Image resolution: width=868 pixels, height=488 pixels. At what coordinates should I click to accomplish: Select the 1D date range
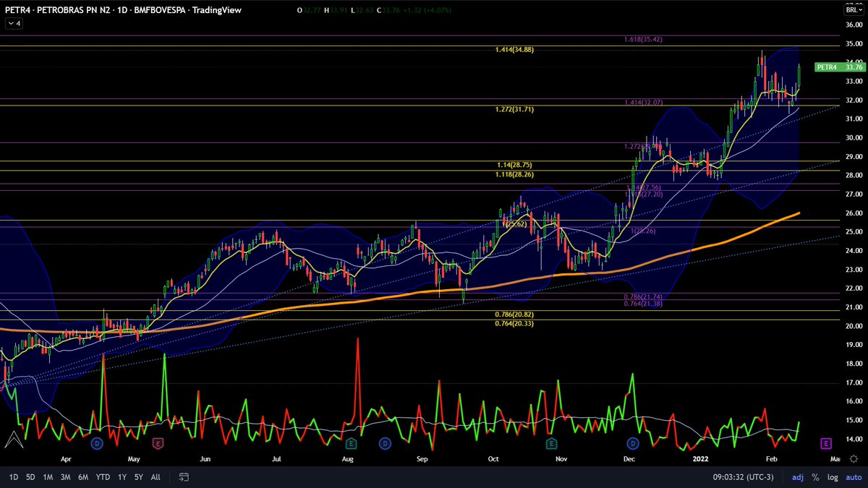click(14, 477)
